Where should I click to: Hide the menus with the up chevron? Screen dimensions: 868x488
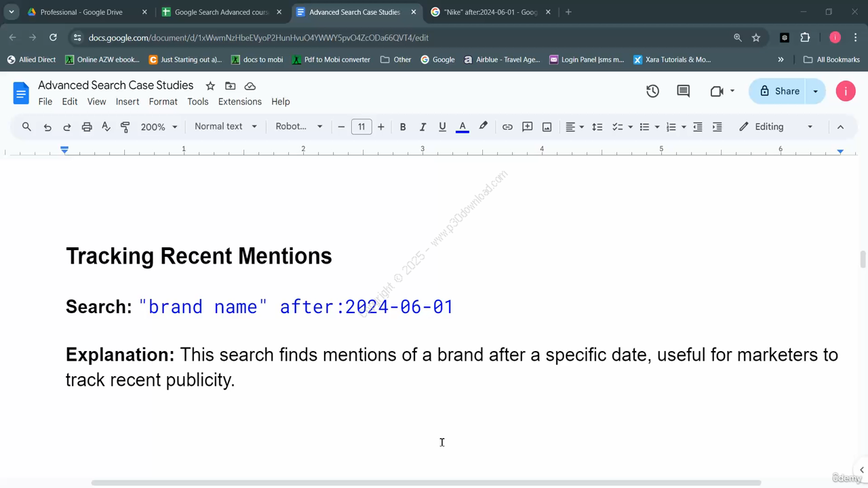pos(840,127)
